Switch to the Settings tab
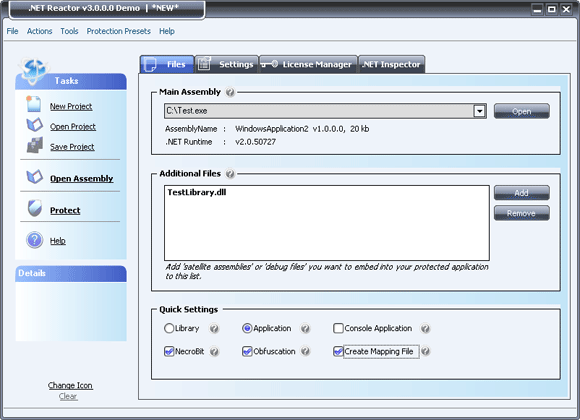 (x=226, y=64)
